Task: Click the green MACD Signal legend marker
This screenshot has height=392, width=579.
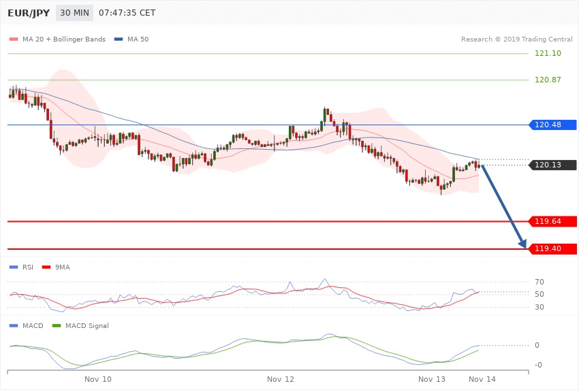Action: [57, 325]
